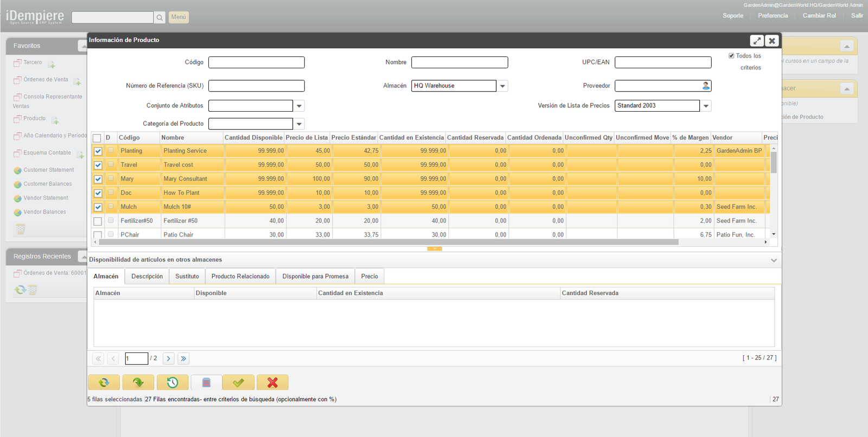Click the Menú button

[178, 17]
